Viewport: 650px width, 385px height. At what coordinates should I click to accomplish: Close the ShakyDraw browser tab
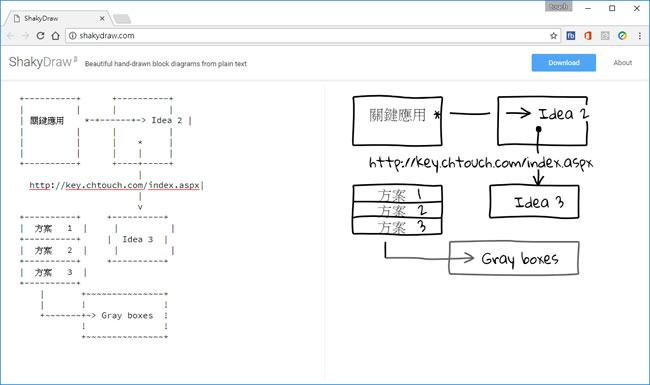102,18
